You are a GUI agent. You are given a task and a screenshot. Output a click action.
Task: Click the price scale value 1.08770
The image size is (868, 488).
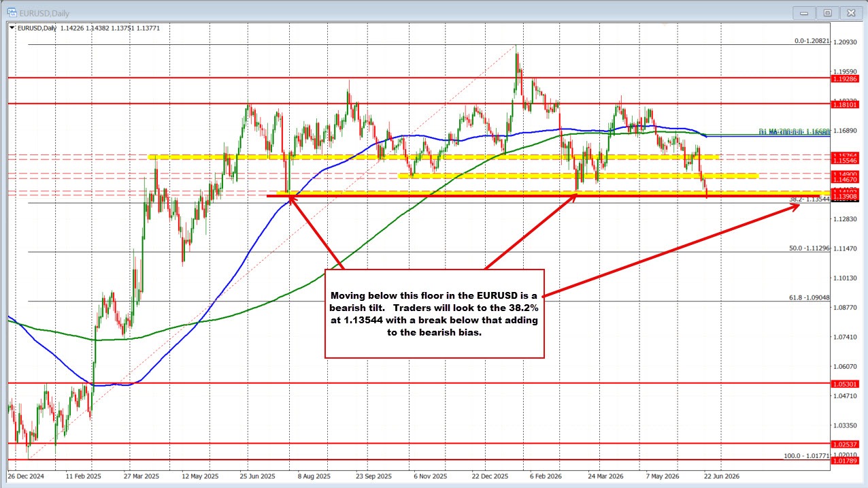[847, 308]
